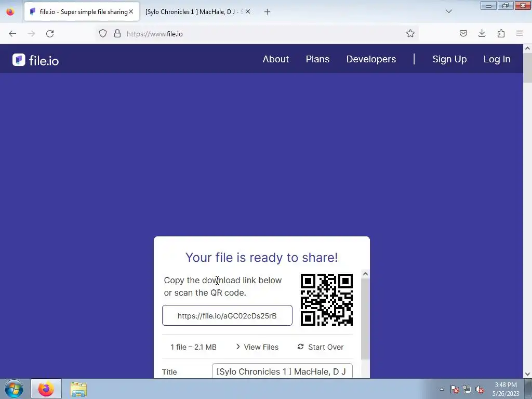Switch to the Sylo Chronicles tab
Image resolution: width=532 pixels, height=399 pixels.
tap(194, 12)
